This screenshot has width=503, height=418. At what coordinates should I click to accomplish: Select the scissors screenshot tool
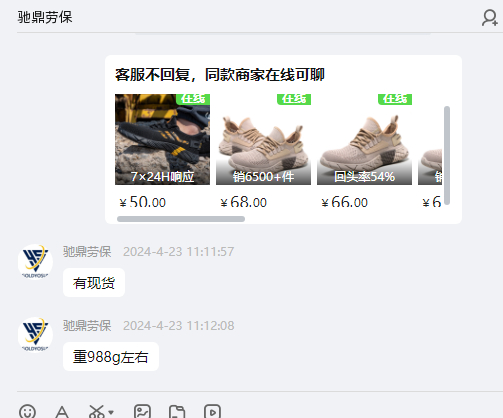[96, 412]
